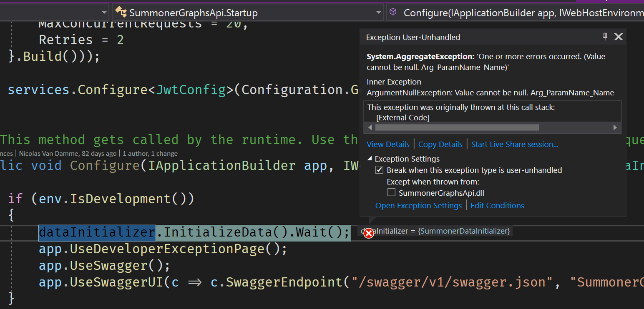
Task: Close the Exception User-Unhandled popup
Action: tap(619, 37)
